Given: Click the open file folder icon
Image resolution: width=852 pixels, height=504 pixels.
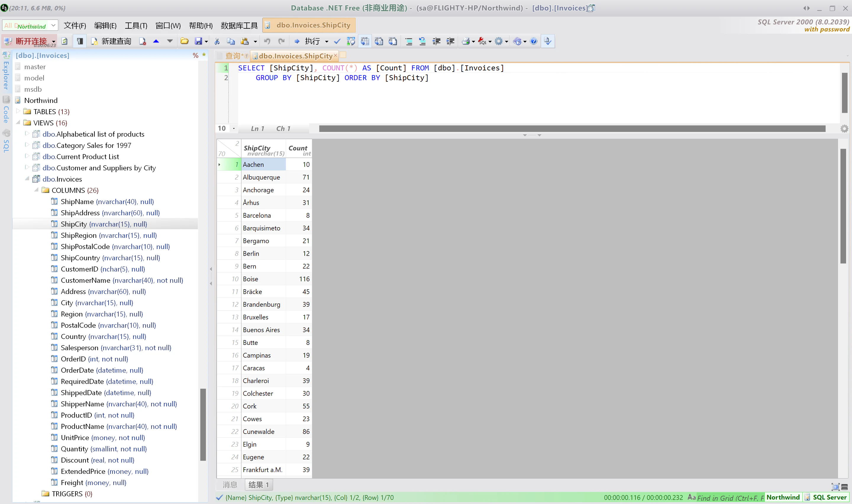Looking at the screenshot, I should click(x=184, y=41).
